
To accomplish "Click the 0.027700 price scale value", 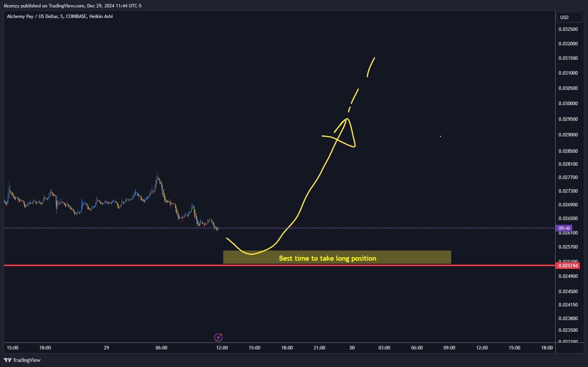I will tap(568, 177).
